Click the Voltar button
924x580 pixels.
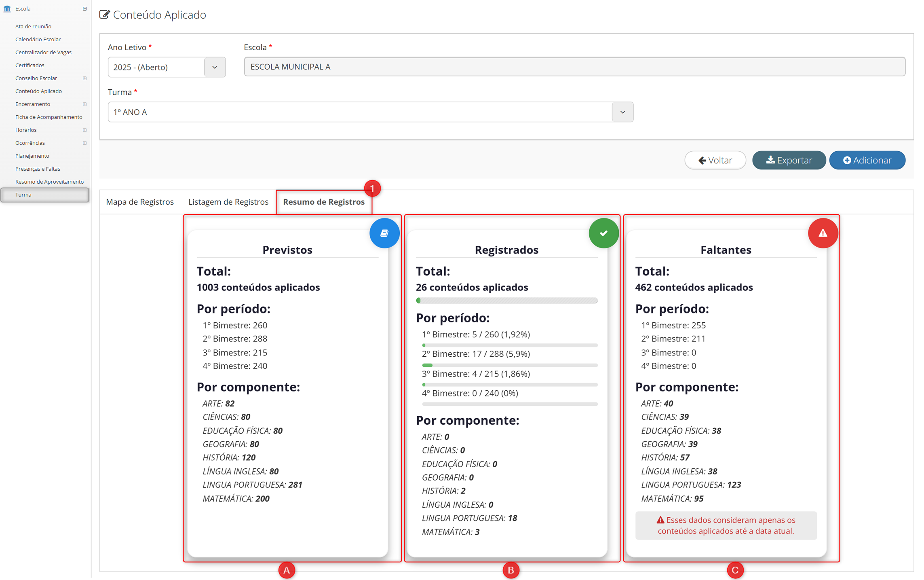tap(715, 160)
